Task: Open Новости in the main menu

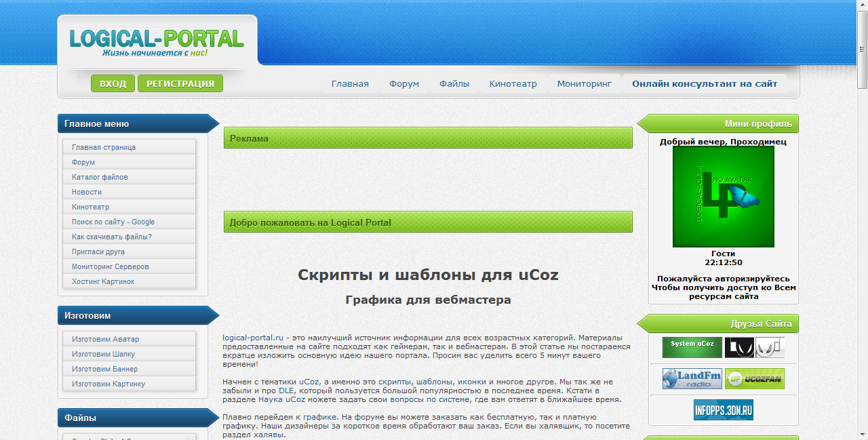Action: click(x=130, y=192)
